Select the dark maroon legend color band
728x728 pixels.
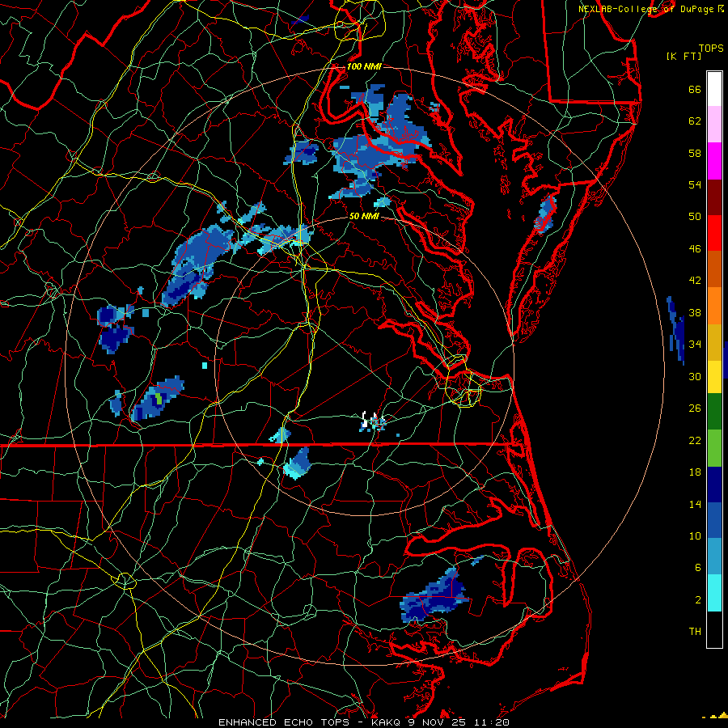click(x=714, y=197)
